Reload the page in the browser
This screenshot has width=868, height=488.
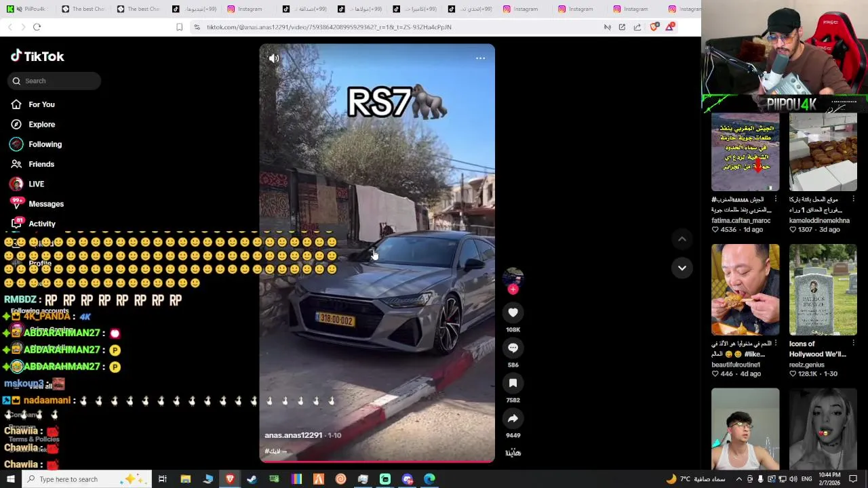coord(37,27)
